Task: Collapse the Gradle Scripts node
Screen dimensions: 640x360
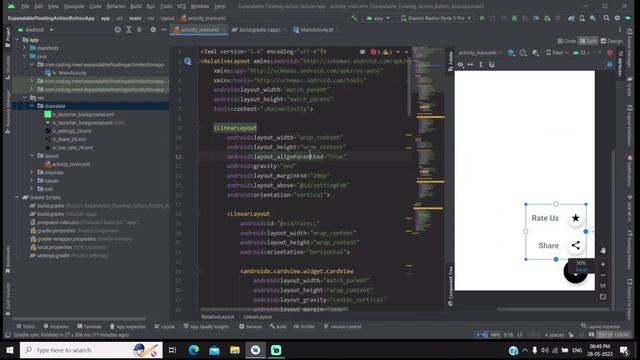Action: [17, 197]
